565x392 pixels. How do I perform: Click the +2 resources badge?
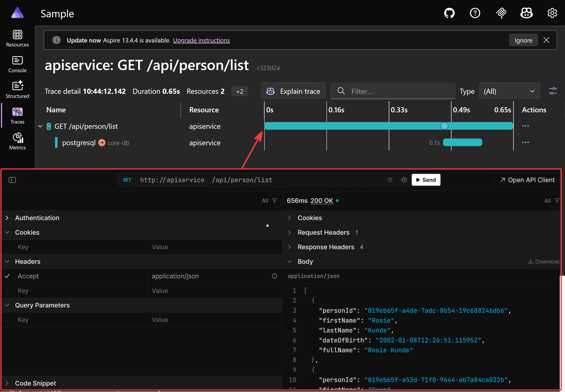tap(240, 91)
